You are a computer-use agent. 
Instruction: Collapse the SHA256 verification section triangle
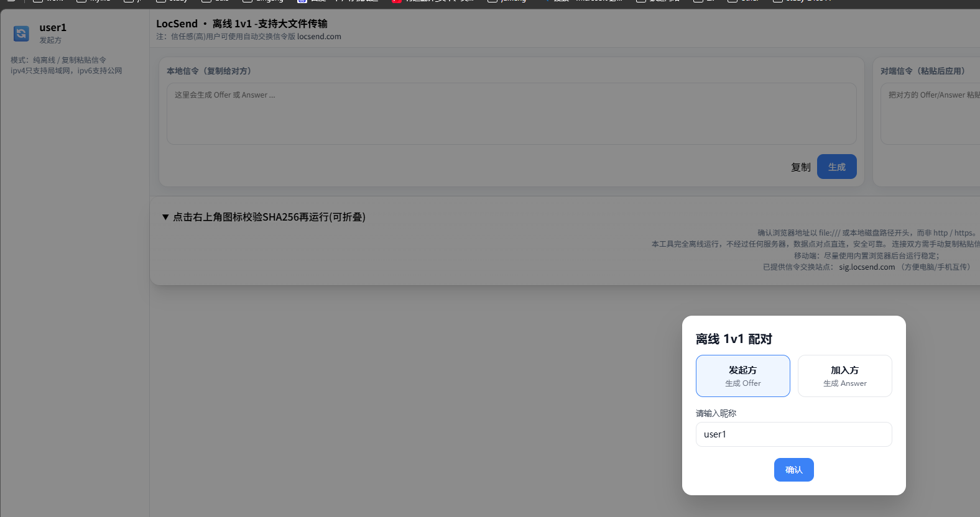[x=165, y=217]
